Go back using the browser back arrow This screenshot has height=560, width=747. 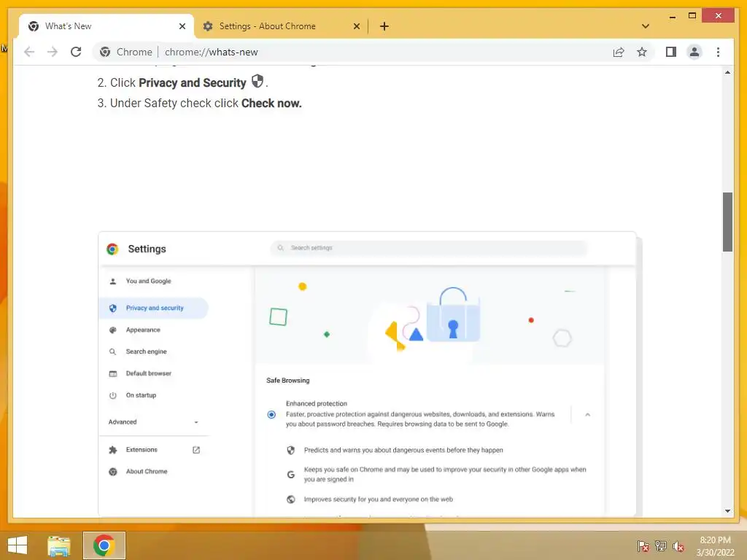(29, 52)
